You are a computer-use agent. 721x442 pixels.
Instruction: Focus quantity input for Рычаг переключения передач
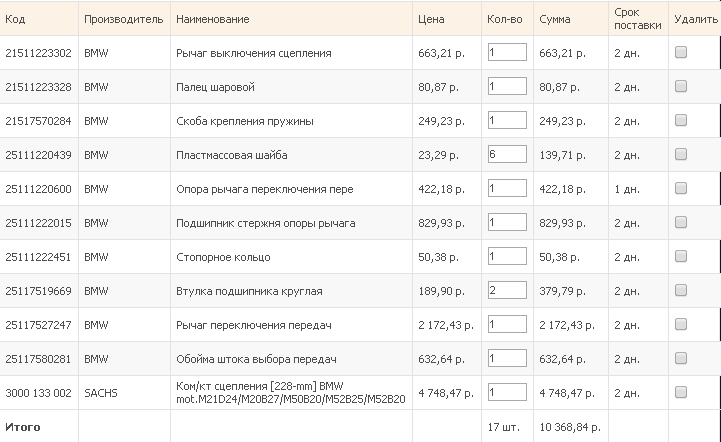pos(507,325)
